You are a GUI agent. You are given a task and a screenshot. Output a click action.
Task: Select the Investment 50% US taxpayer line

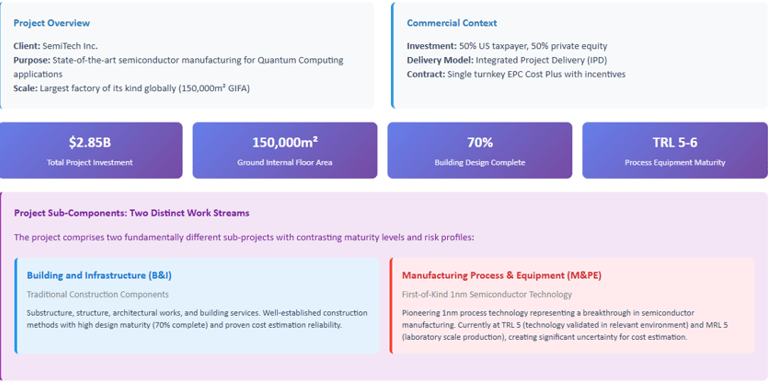click(507, 46)
